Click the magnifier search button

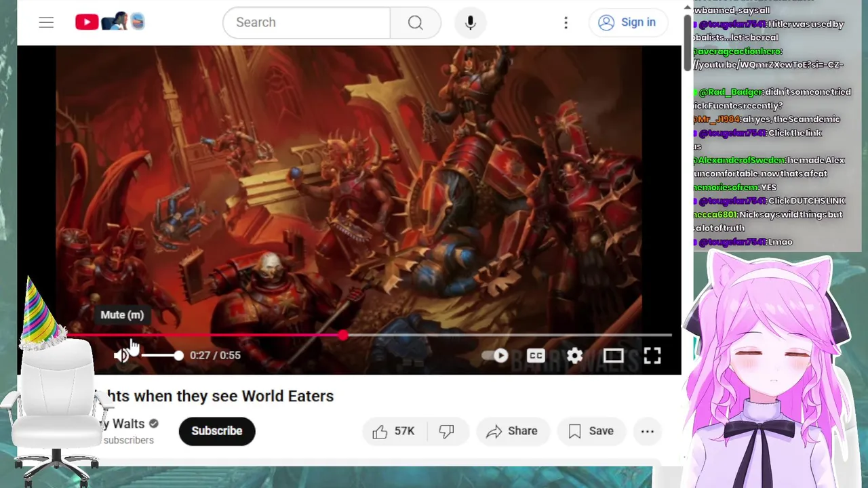[x=416, y=22]
